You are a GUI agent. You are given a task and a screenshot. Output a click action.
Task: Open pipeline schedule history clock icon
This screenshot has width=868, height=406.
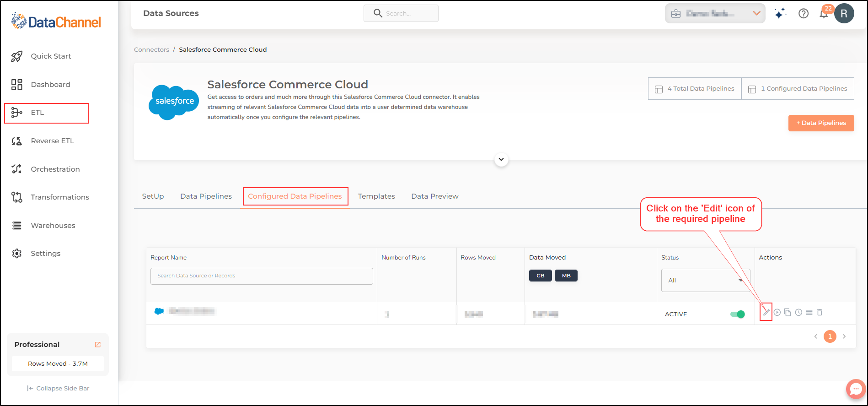(798, 312)
